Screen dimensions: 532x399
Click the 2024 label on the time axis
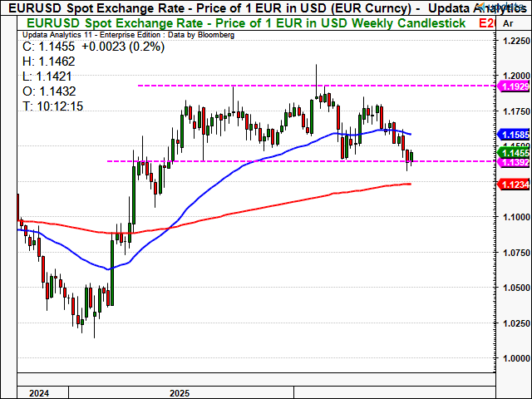39,393
